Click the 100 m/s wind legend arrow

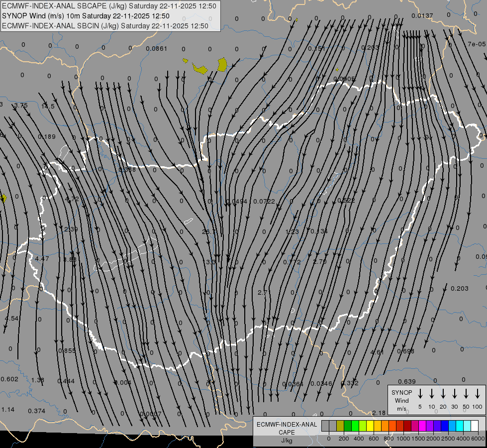pyautogui.click(x=478, y=394)
